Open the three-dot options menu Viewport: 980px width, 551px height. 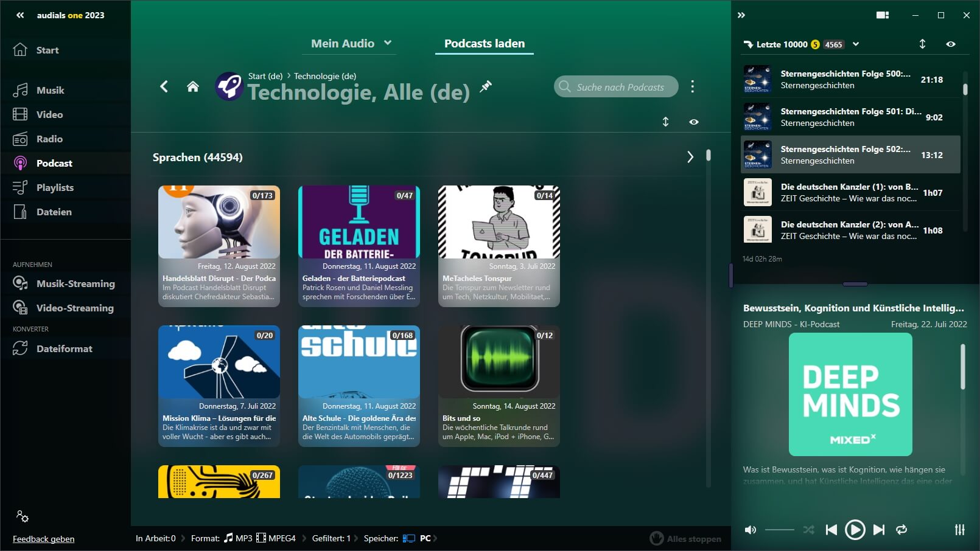(692, 86)
